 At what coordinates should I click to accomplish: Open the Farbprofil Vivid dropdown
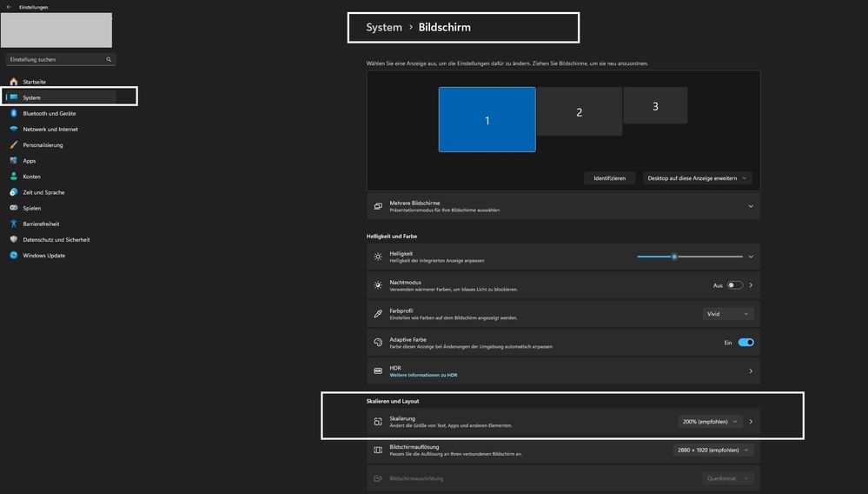click(x=727, y=314)
